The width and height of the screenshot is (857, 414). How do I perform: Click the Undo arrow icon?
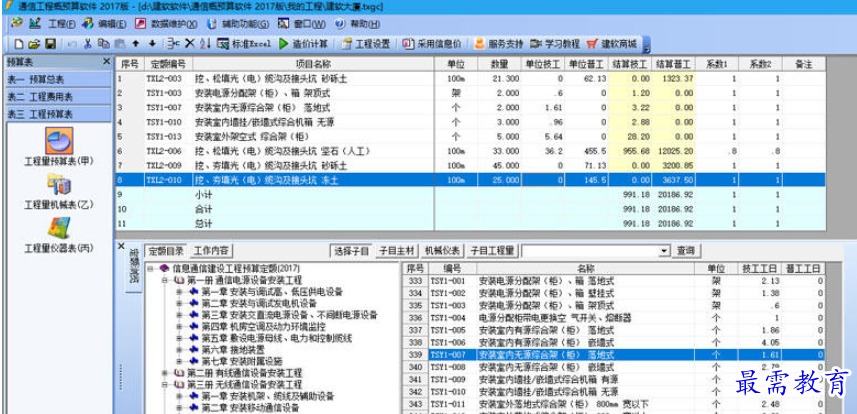[x=72, y=44]
